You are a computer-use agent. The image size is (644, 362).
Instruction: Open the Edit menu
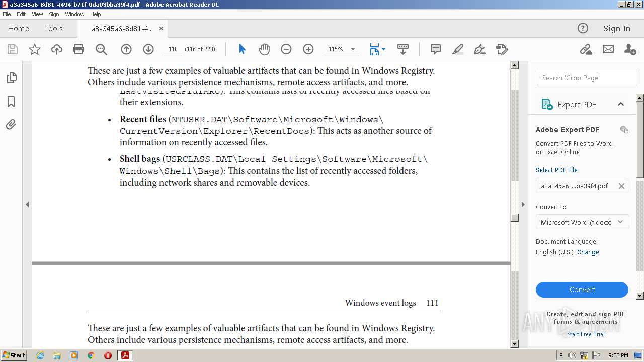tap(21, 14)
